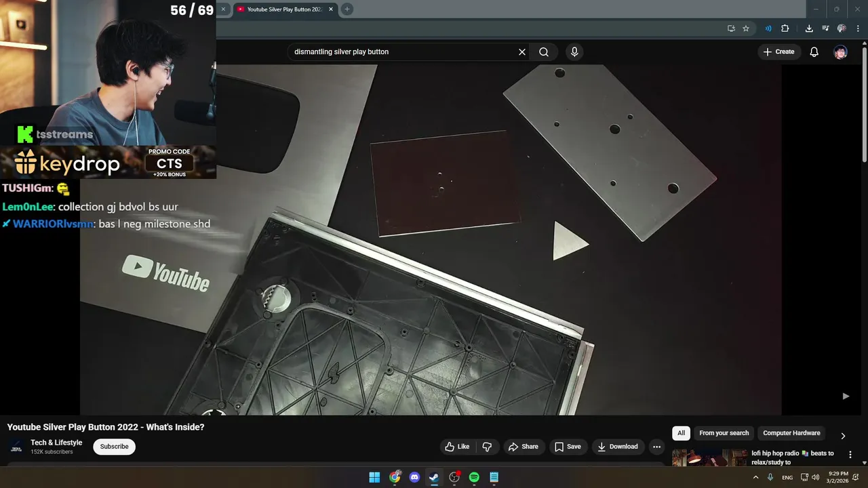The height and width of the screenshot is (488, 868).
Task: Open notification center bell in taskbar
Action: [856, 477]
